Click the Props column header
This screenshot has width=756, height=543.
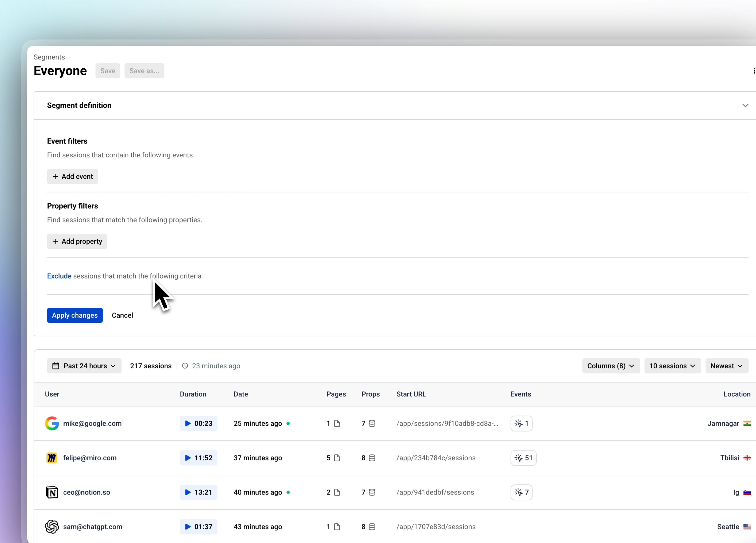coord(370,394)
